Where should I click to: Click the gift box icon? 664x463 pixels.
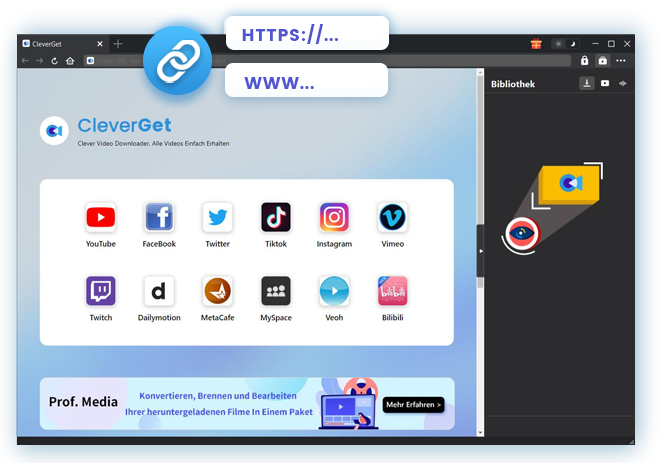tap(536, 44)
